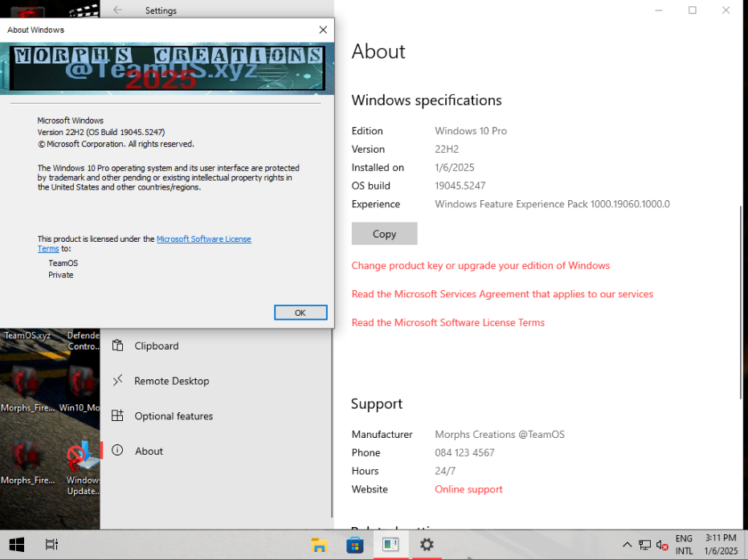Open the Online support website link
The width and height of the screenshot is (748, 560).
coord(468,489)
